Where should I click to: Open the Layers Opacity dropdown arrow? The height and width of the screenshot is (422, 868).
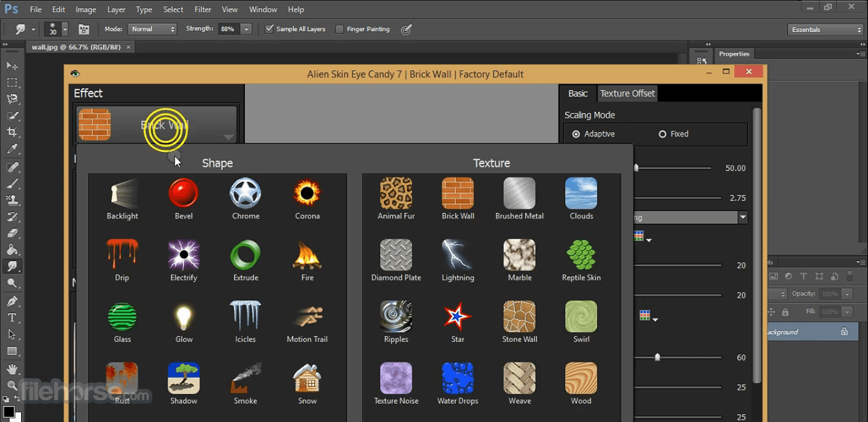(x=847, y=294)
